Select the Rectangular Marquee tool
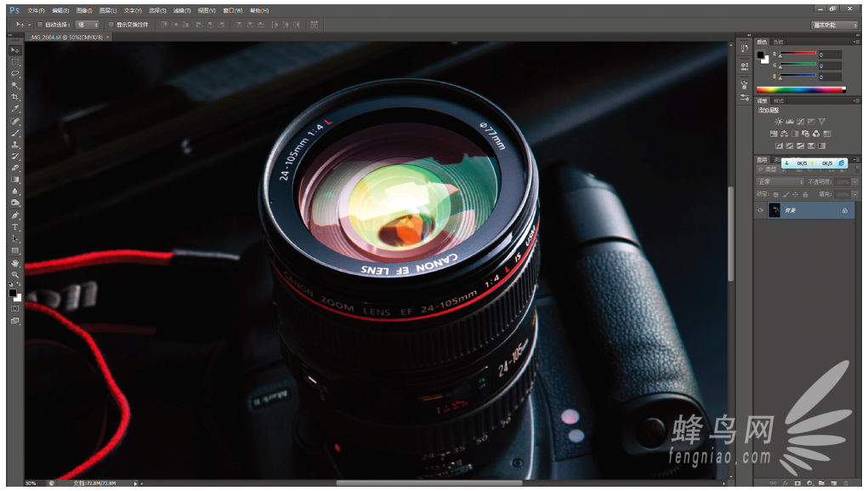868x491 pixels. [x=15, y=62]
